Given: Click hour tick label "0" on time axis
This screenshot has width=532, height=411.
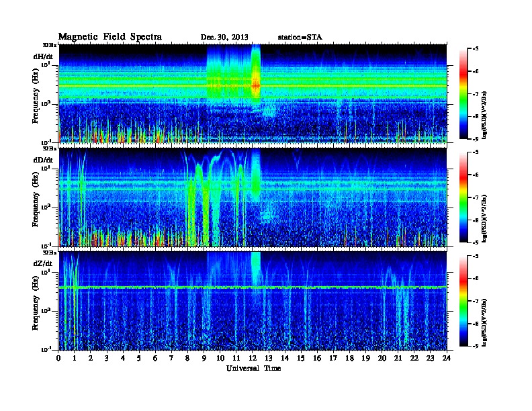Looking at the screenshot, I should (58, 358).
